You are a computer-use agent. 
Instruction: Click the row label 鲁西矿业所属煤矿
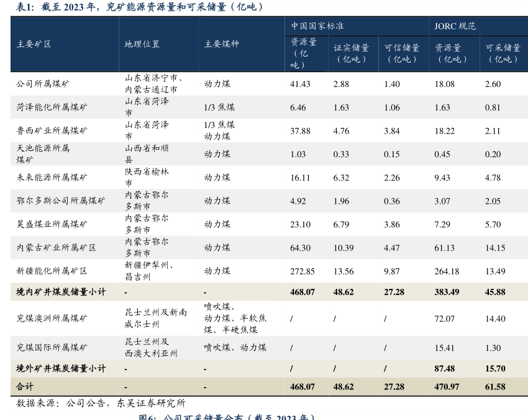[x=52, y=130]
